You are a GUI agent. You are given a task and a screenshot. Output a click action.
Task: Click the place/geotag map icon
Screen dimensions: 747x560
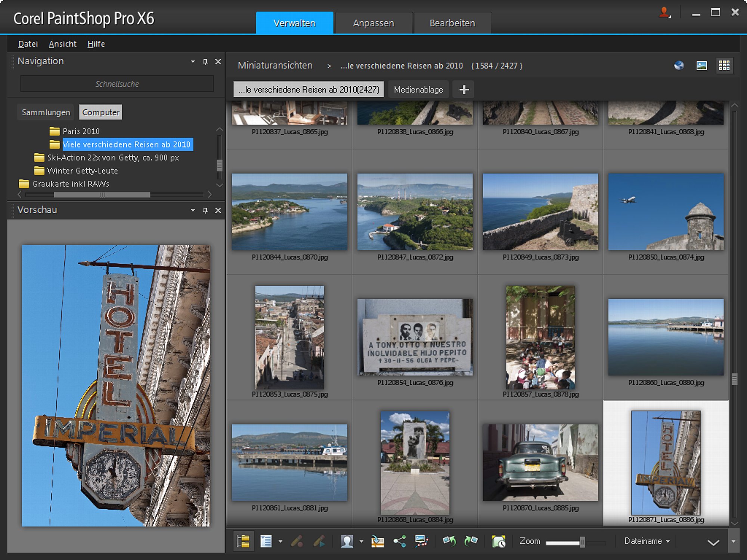click(377, 541)
